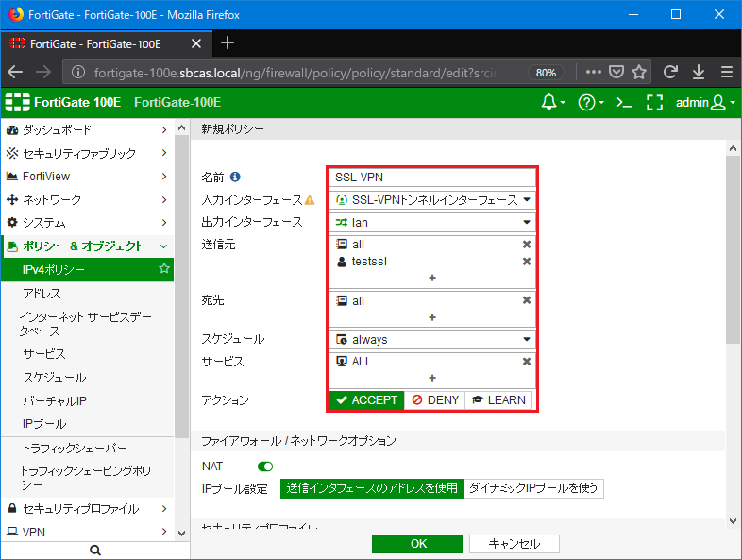Open the help question-mark menu
Image resolution: width=742 pixels, height=560 pixels.
coord(591,102)
